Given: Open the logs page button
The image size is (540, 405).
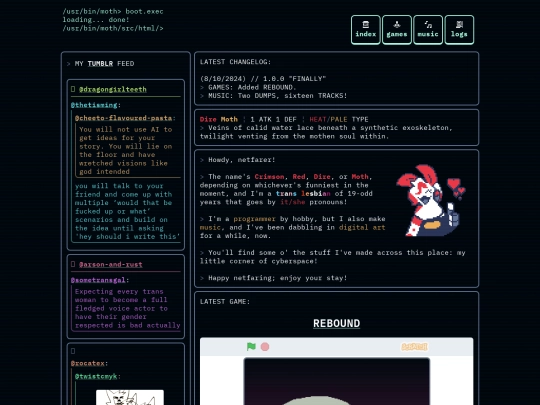Looking at the screenshot, I should point(459,30).
